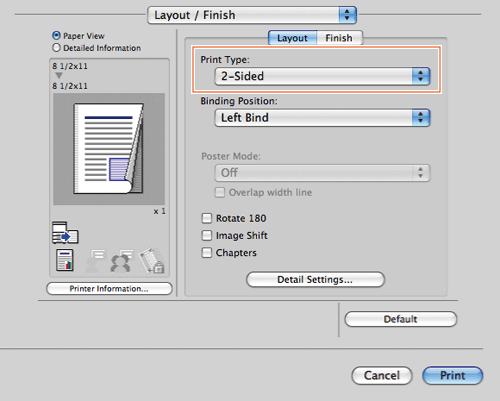
Task: Click the Print button
Action: 452,376
